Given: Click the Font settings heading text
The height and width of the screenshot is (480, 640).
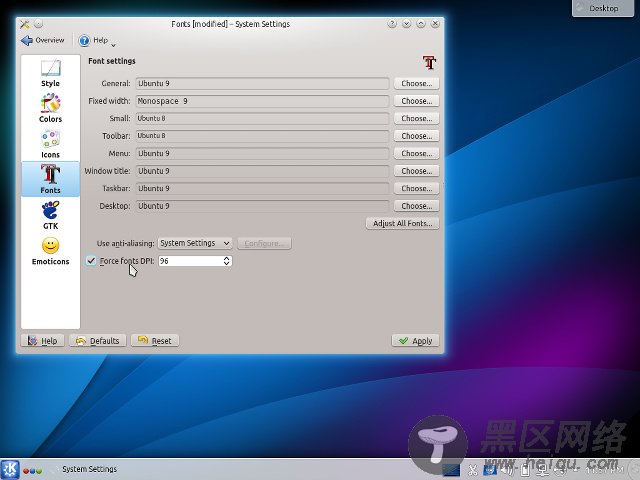Looking at the screenshot, I should point(112,61).
